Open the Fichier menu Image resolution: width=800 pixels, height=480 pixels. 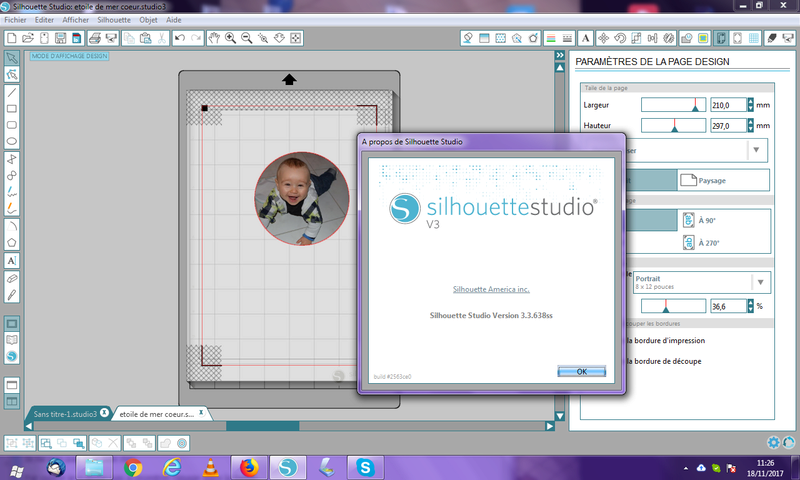coord(15,20)
